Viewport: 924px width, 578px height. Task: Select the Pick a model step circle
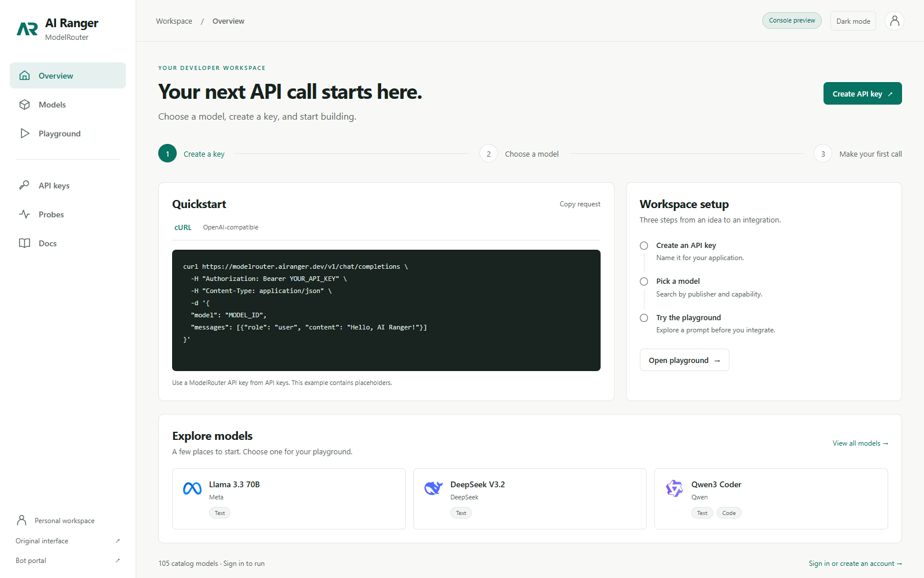point(644,281)
